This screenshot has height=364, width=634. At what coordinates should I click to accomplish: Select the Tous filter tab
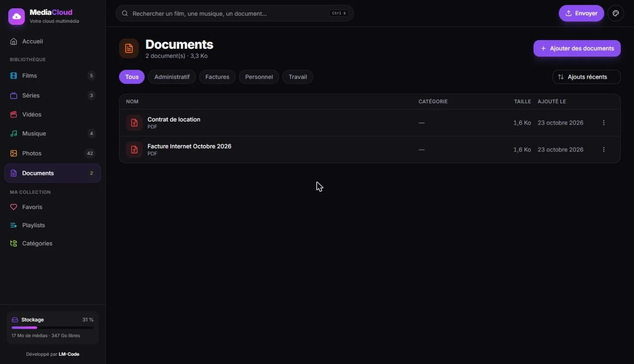tap(132, 77)
